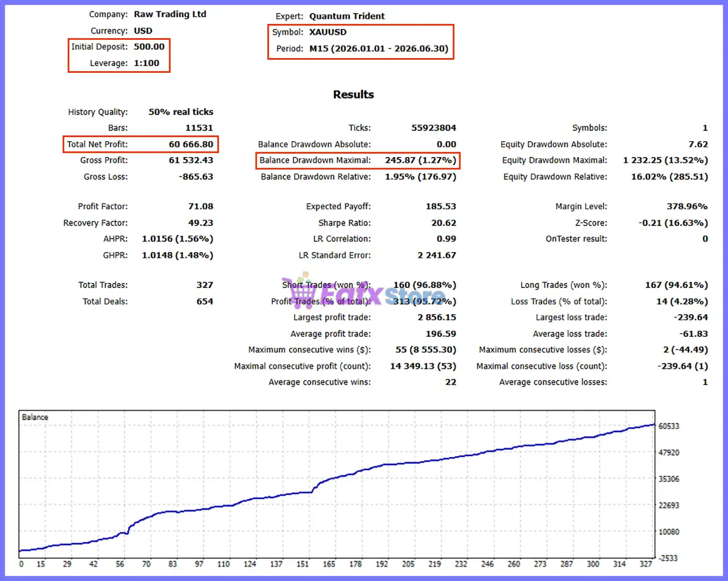The image size is (728, 581).
Task: Select the Expected Payoff value 185.53
Action: [441, 207]
